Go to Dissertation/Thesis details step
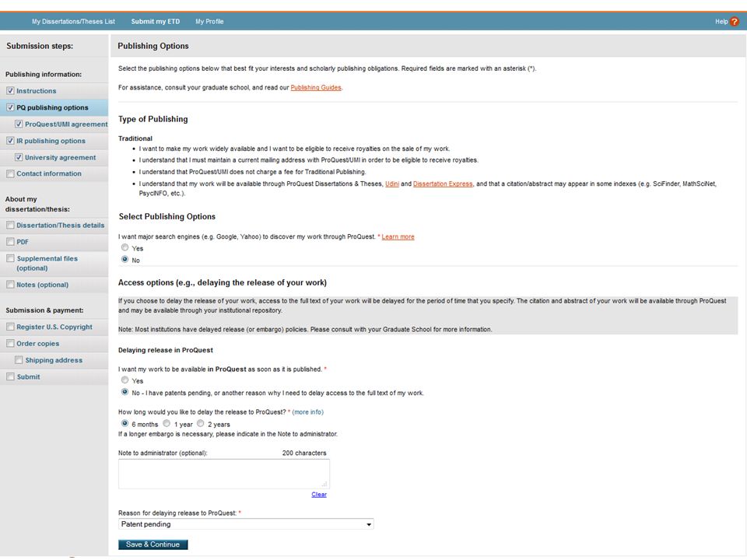The height and width of the screenshot is (560, 747). coord(61,226)
